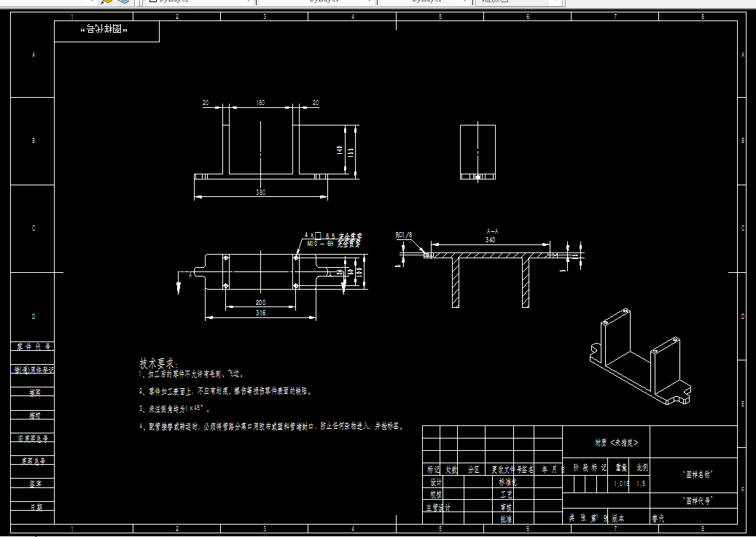Image resolution: width=756 pixels, height=537 pixels.
Task: Click the 340 dimension on section view
Action: point(491,240)
